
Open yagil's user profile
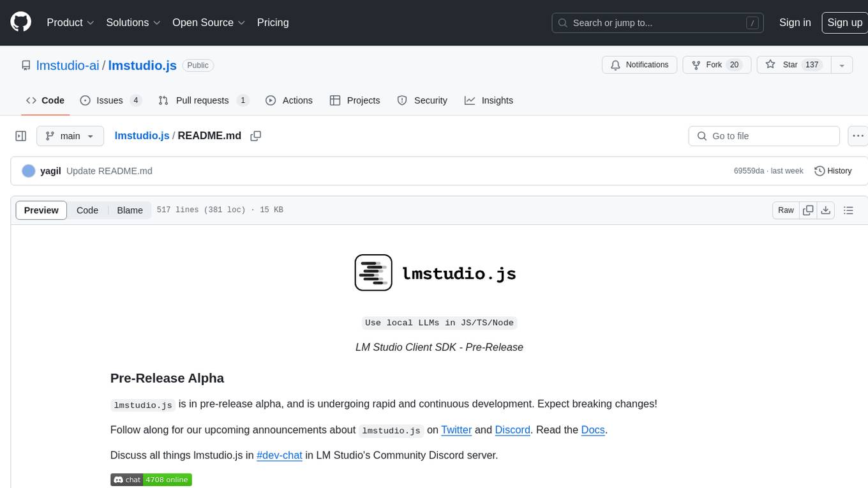click(50, 171)
